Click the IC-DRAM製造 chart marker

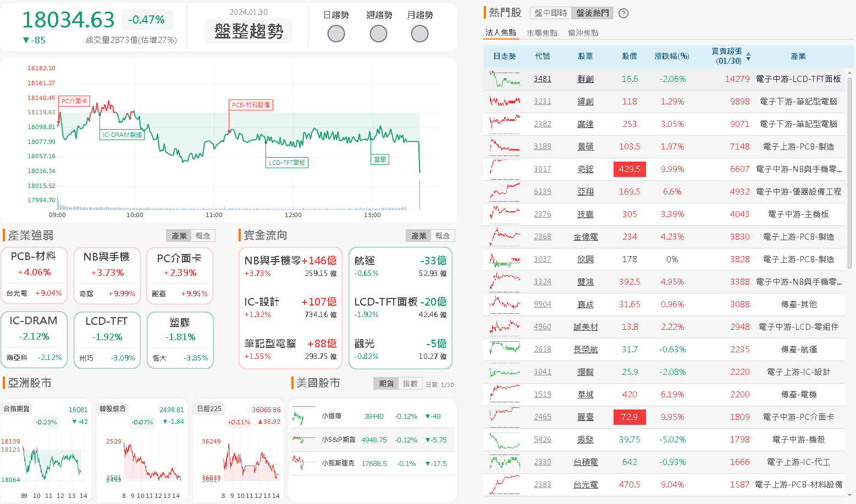(x=122, y=135)
